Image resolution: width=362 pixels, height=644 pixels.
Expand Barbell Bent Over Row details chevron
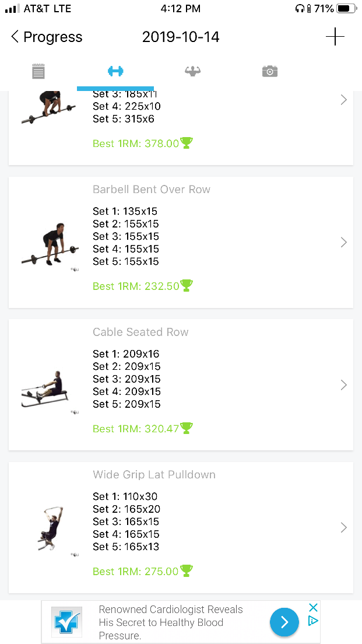tap(343, 242)
